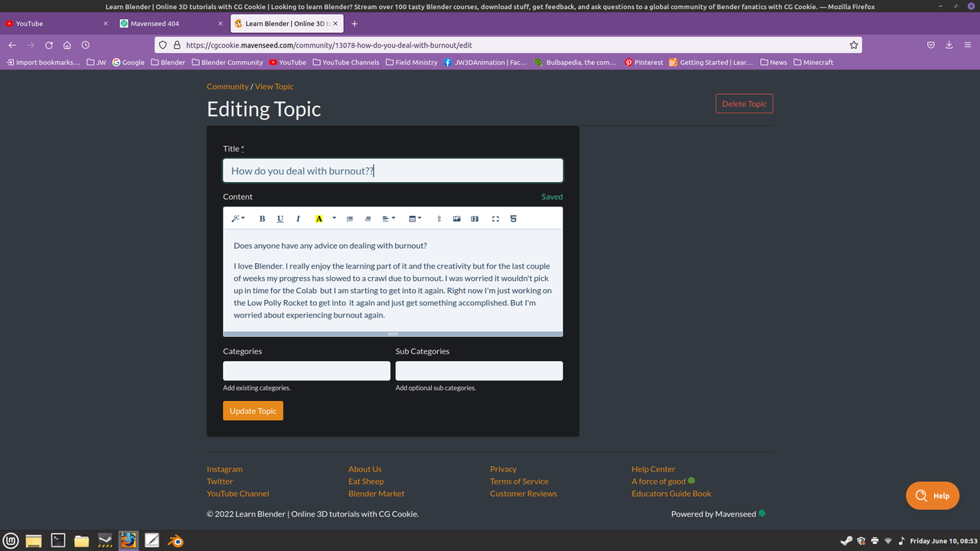Open the table insert dropdown
Screen dimensions: 980x551
click(414, 218)
